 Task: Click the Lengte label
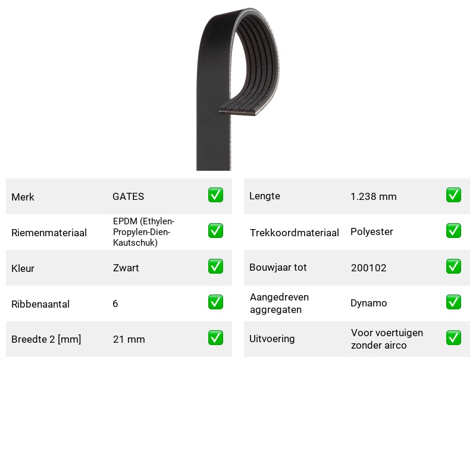point(265,196)
